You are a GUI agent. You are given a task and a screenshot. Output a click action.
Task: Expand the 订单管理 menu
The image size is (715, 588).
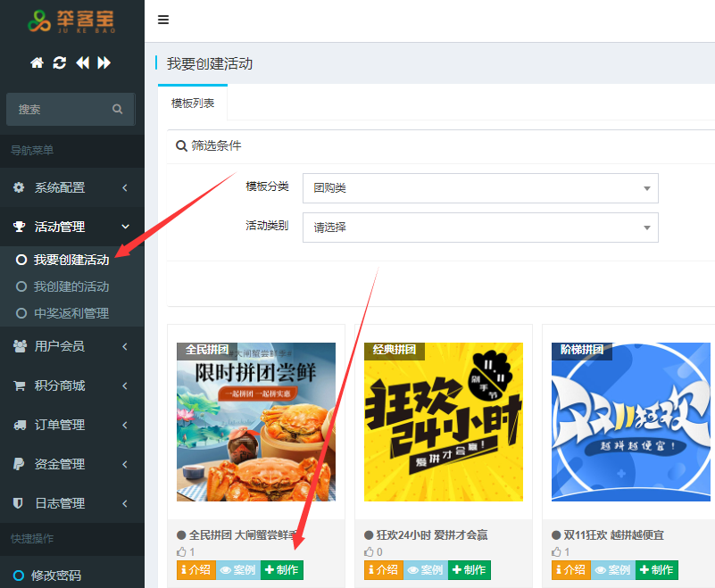pos(72,425)
